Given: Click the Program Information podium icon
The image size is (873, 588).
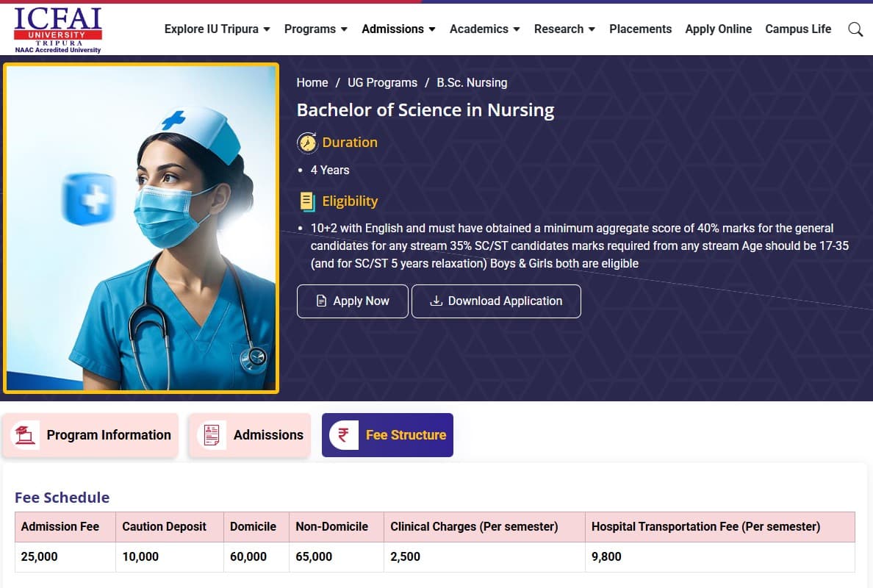Looking at the screenshot, I should click(26, 434).
